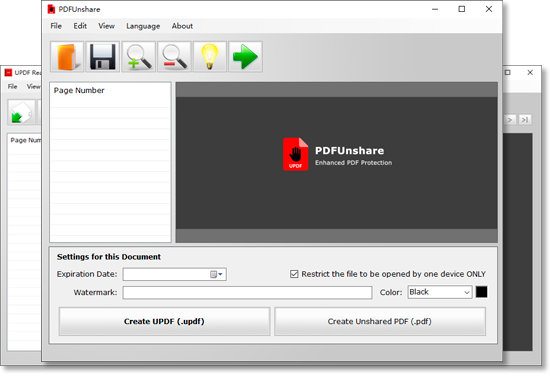The width and height of the screenshot is (550, 380).
Task: Zoom out with the magnifier minus icon
Action: point(174,56)
